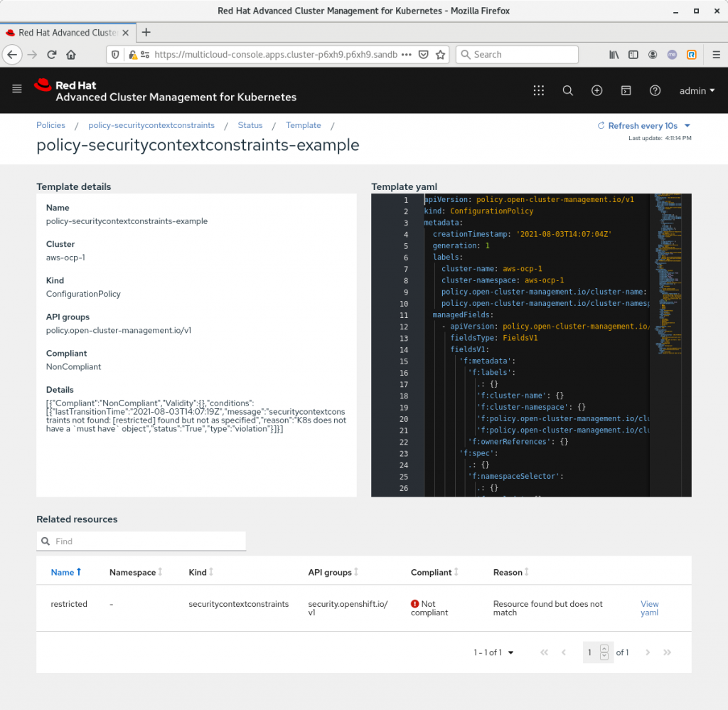The image size is (728, 710).
Task: Sort the table by Reason column
Action: coord(510,572)
